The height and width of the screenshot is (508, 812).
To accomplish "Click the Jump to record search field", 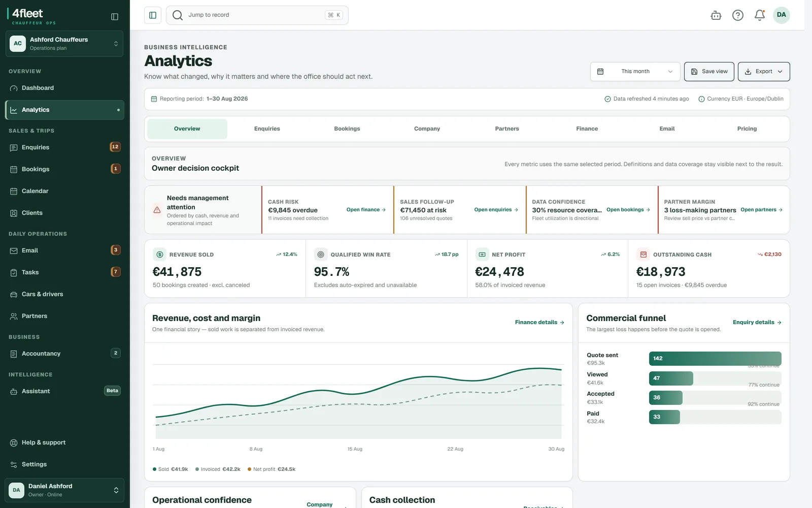I will tap(257, 15).
